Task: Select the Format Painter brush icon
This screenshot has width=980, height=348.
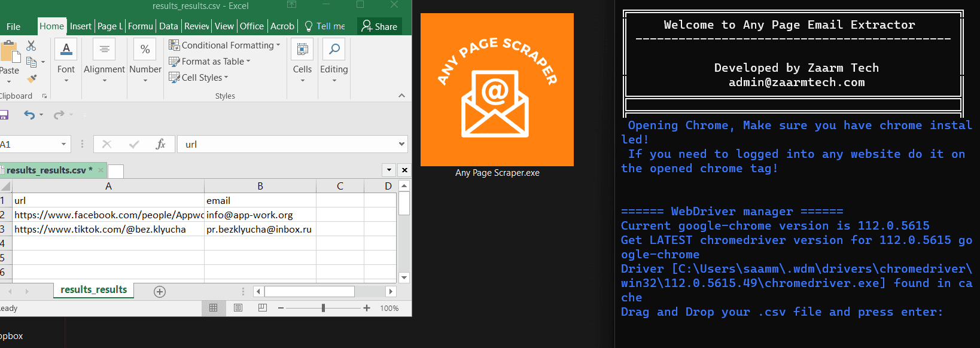Action: click(32, 78)
